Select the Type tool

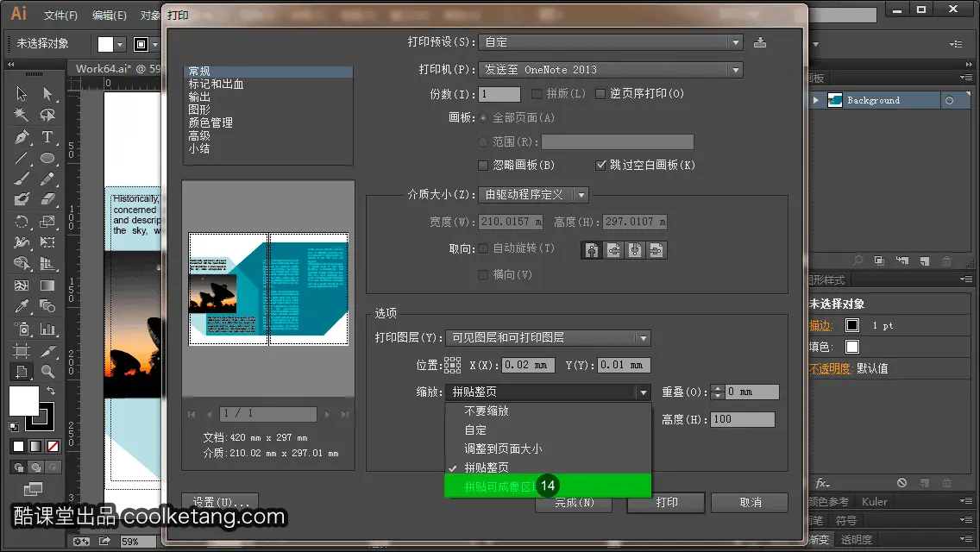tap(47, 136)
